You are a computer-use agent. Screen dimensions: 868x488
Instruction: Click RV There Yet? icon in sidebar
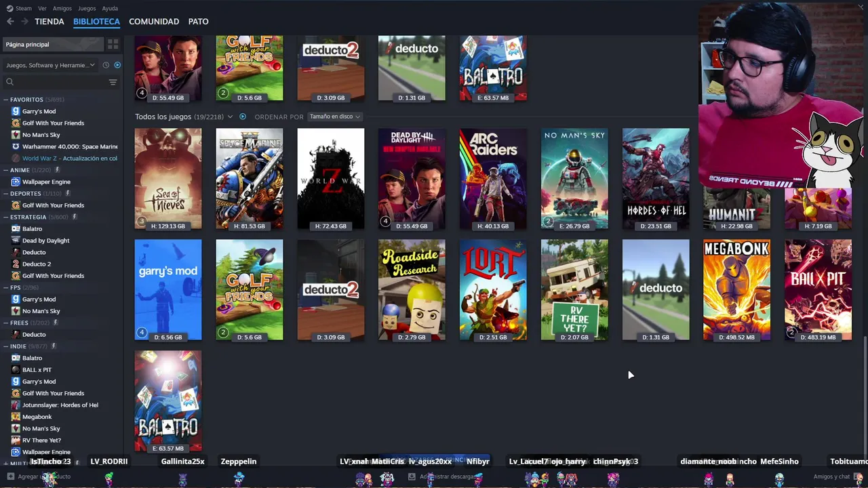click(16, 441)
